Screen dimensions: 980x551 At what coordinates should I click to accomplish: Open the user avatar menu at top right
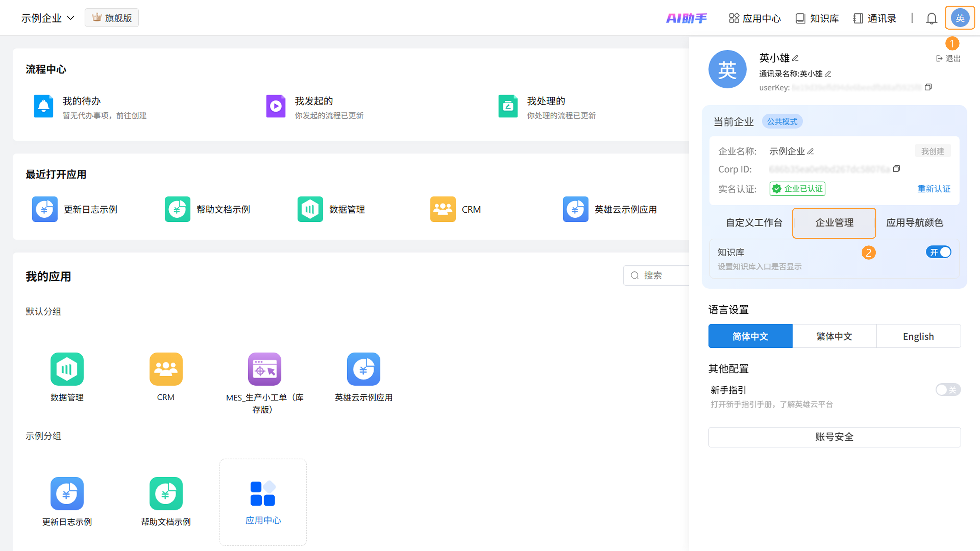point(960,18)
